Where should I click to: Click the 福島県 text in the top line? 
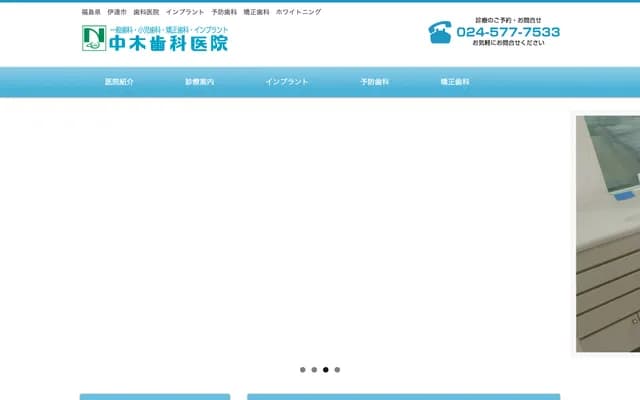[91, 12]
